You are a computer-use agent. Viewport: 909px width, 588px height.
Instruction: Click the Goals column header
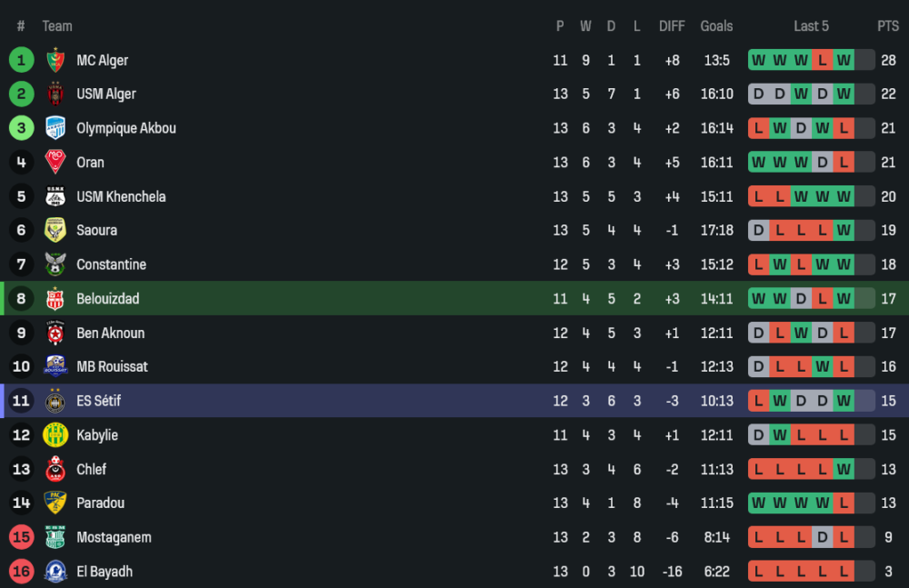coord(716,26)
